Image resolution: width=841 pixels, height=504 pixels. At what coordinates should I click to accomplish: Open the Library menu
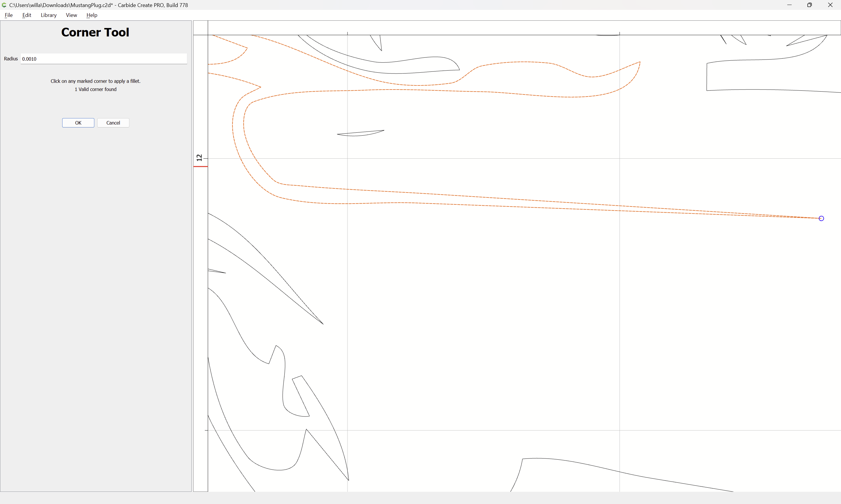click(48, 15)
